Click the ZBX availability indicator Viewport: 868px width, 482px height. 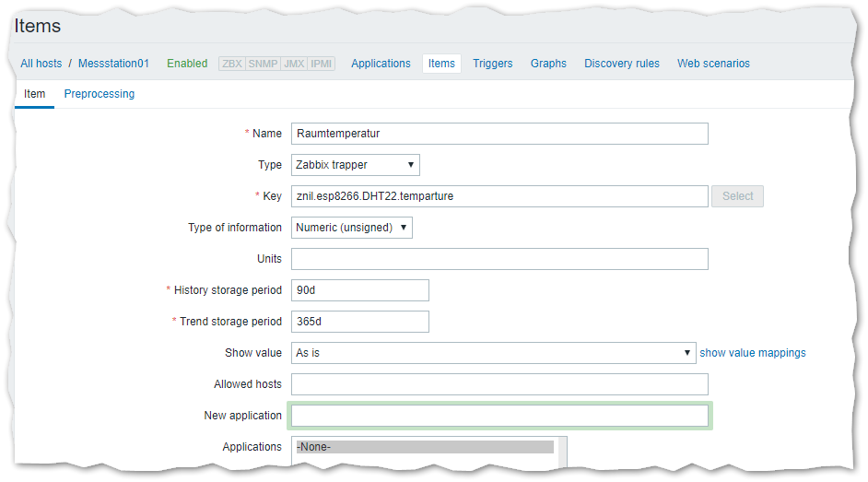tap(231, 64)
